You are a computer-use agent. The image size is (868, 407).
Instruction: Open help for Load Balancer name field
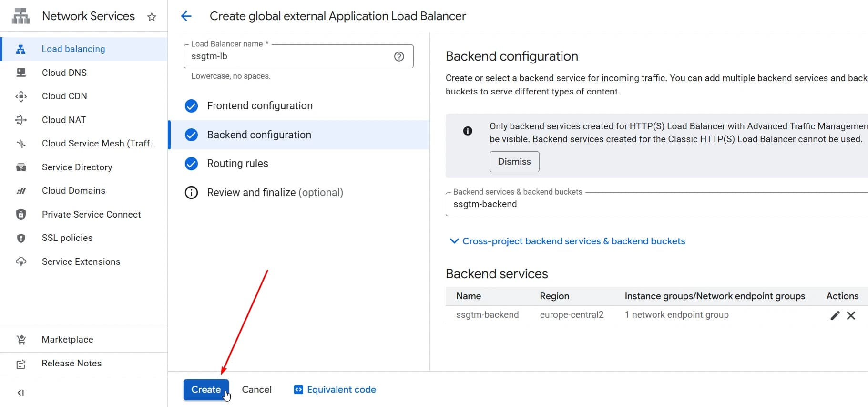pos(399,56)
